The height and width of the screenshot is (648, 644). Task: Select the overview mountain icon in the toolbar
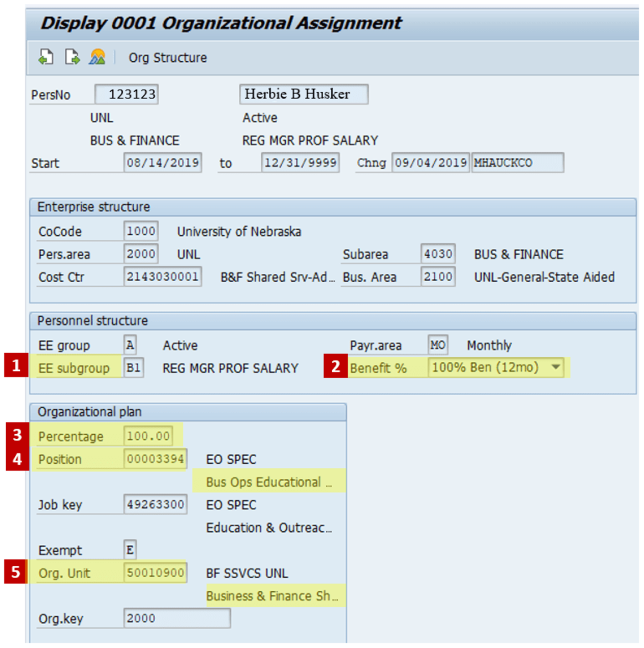98,57
